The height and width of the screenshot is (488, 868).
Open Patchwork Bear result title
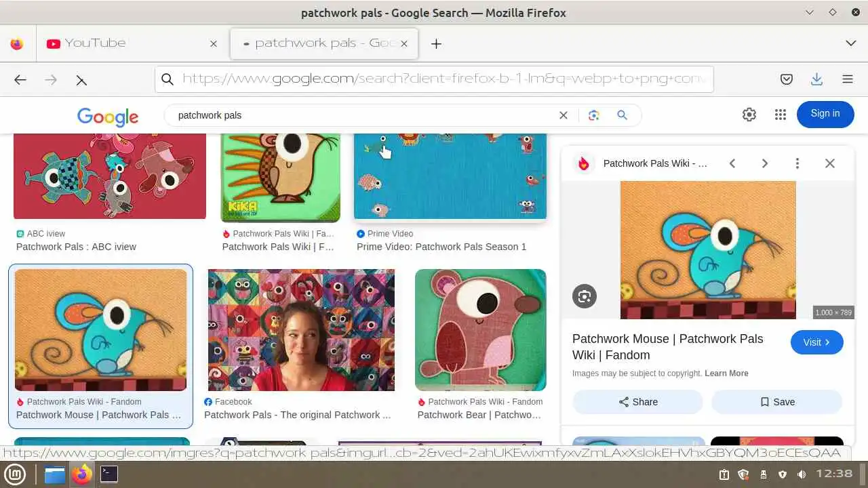tap(479, 415)
